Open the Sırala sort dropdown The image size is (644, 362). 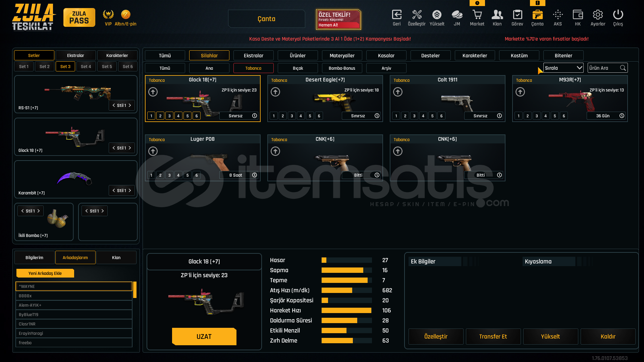[x=563, y=68]
